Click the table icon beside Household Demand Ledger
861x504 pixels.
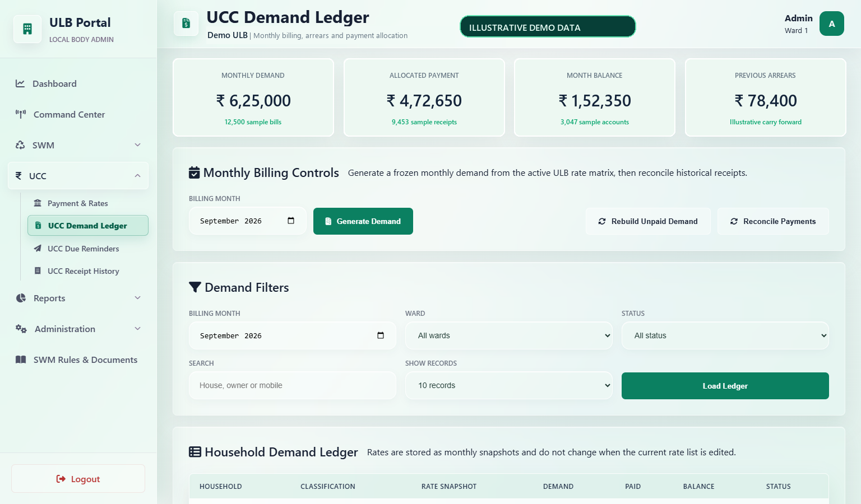pos(195,452)
